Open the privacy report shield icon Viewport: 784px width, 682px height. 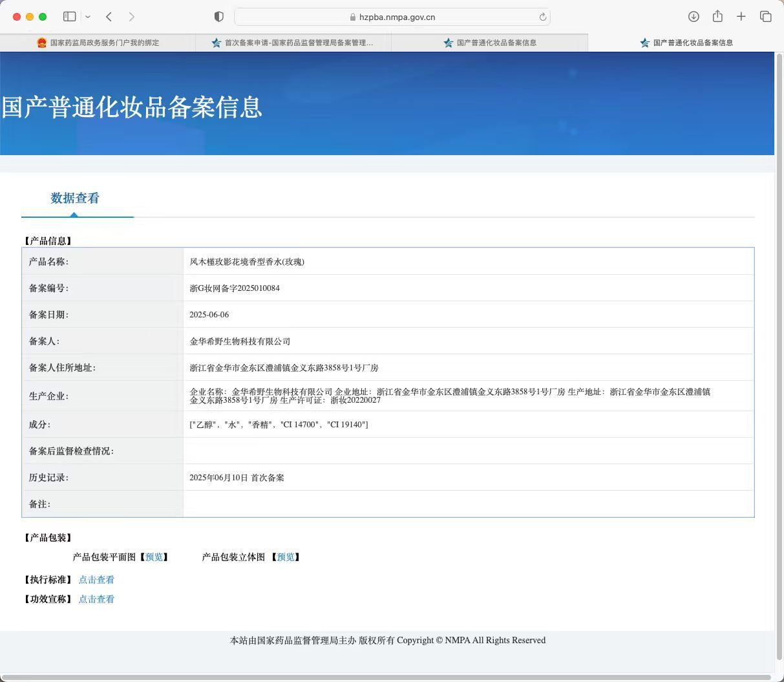pyautogui.click(x=218, y=17)
